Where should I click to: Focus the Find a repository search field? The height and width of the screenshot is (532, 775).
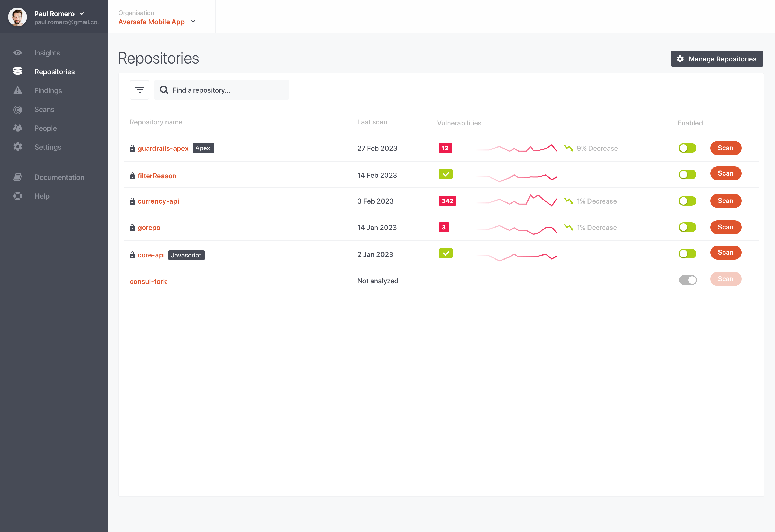coord(227,90)
